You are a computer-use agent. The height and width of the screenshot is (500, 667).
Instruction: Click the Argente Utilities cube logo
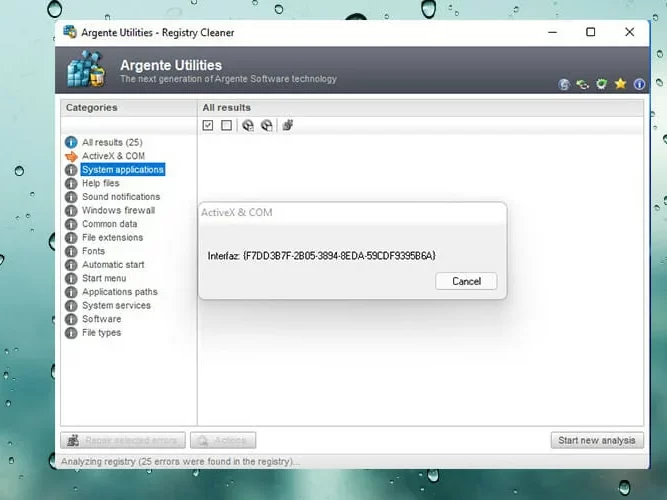pos(86,69)
